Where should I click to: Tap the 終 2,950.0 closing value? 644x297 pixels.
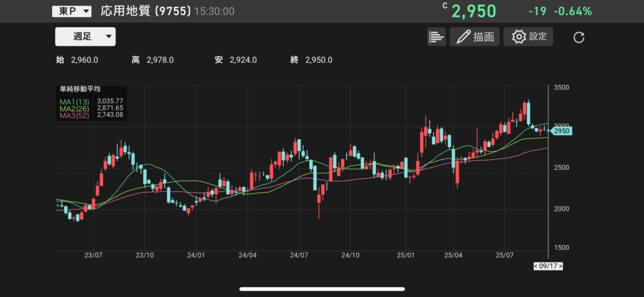[x=318, y=60]
